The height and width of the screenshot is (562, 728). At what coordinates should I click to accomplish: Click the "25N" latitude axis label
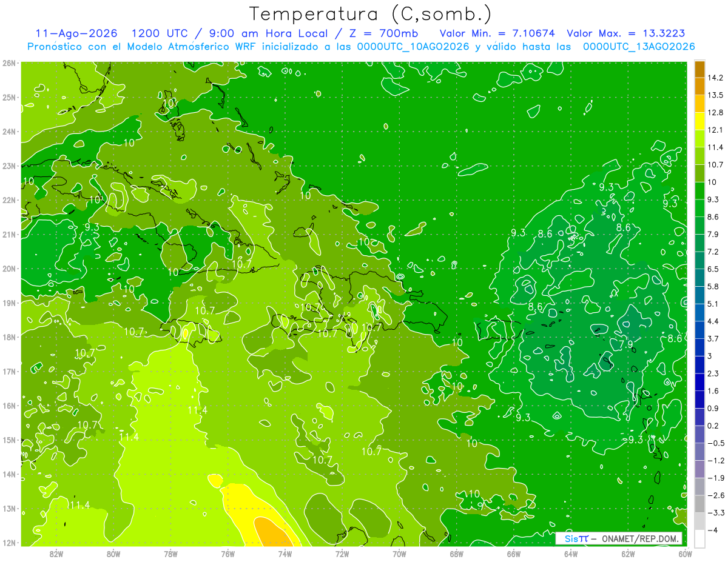coord(8,97)
